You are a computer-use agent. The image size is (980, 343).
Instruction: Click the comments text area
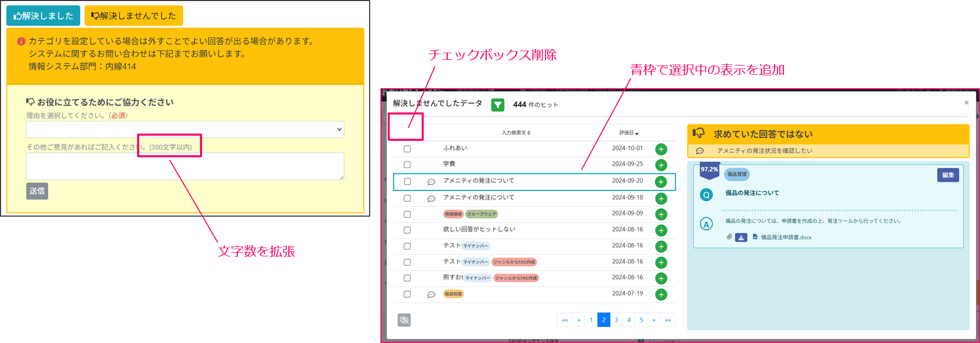[x=185, y=166]
